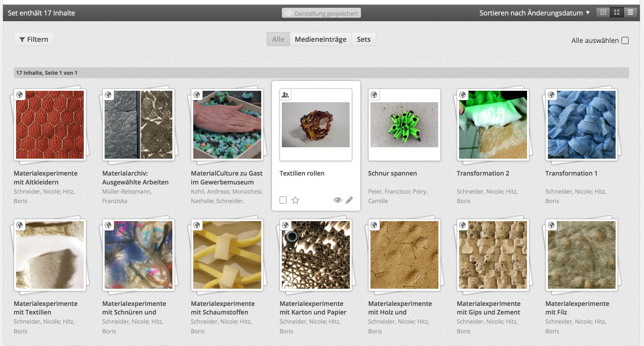Image resolution: width=644 pixels, height=346 pixels.
Task: Switch to miniature grid view icon
Action: tap(603, 12)
